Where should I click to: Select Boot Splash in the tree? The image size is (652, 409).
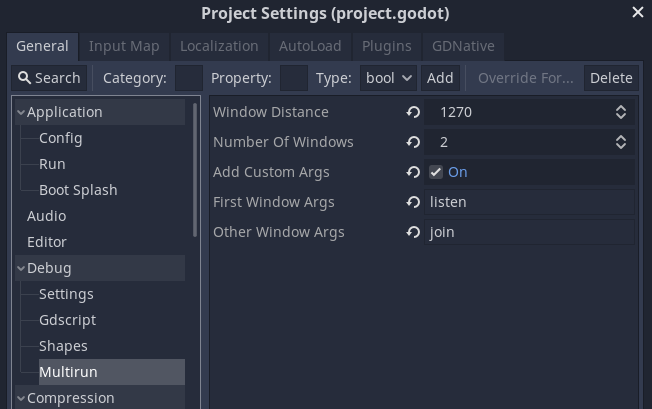pos(78,190)
